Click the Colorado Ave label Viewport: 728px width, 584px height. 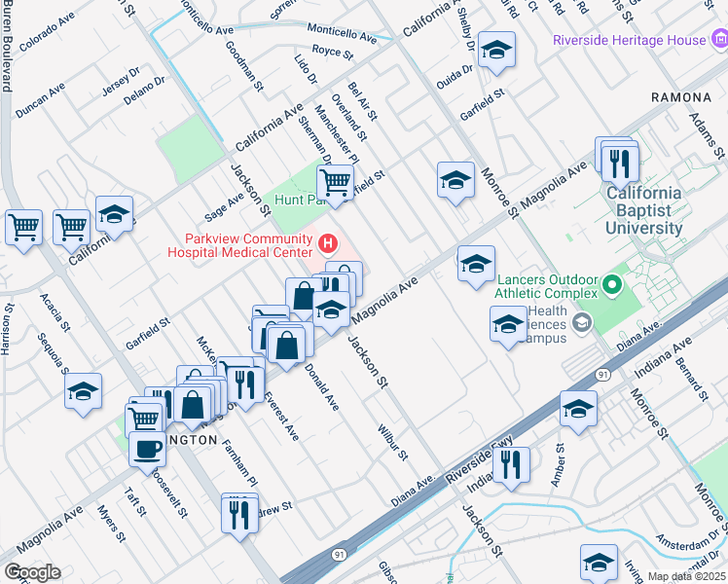pyautogui.click(x=47, y=32)
